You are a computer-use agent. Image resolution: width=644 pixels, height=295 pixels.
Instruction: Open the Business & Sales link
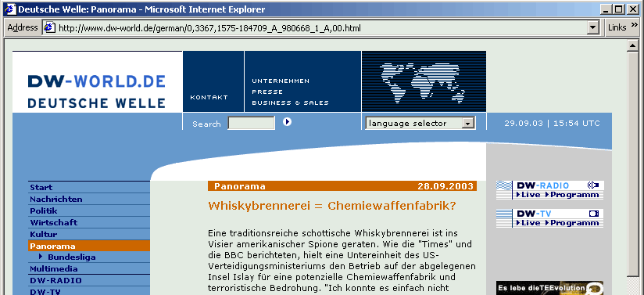(x=291, y=103)
